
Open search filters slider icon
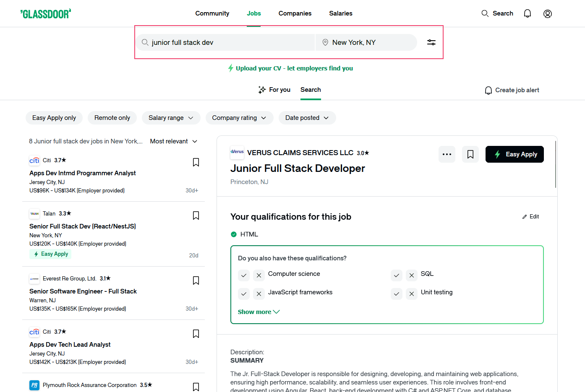431,42
